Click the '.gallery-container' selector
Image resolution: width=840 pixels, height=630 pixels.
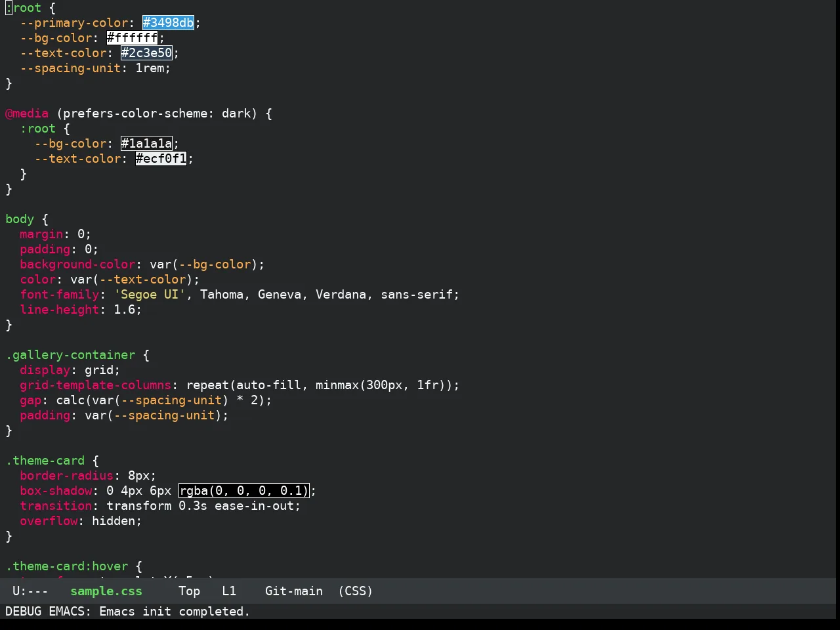click(x=70, y=355)
